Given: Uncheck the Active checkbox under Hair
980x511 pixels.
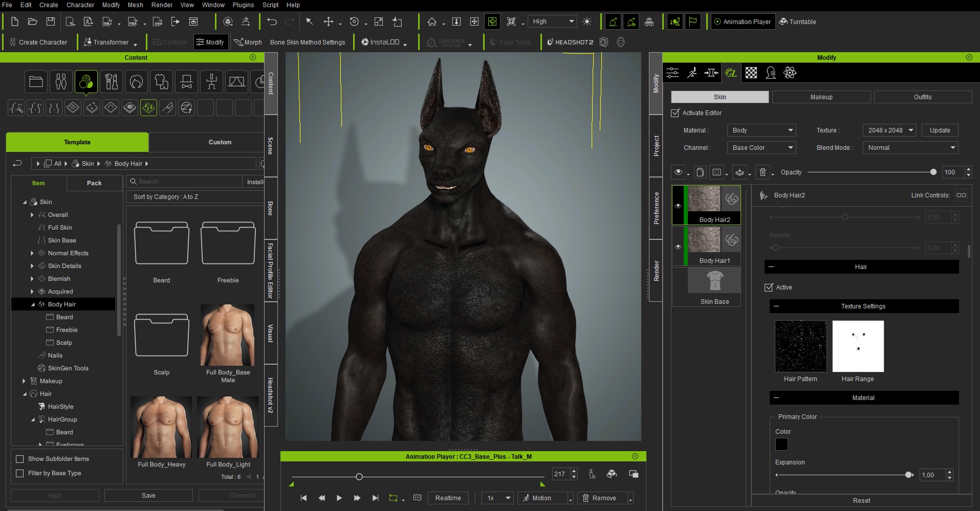Looking at the screenshot, I should (x=769, y=287).
